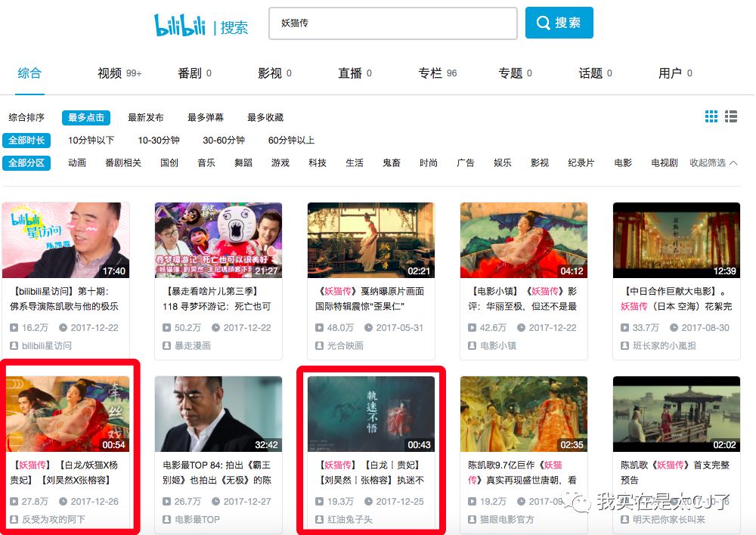
Task: Filter by 生活 category
Action: [355, 163]
